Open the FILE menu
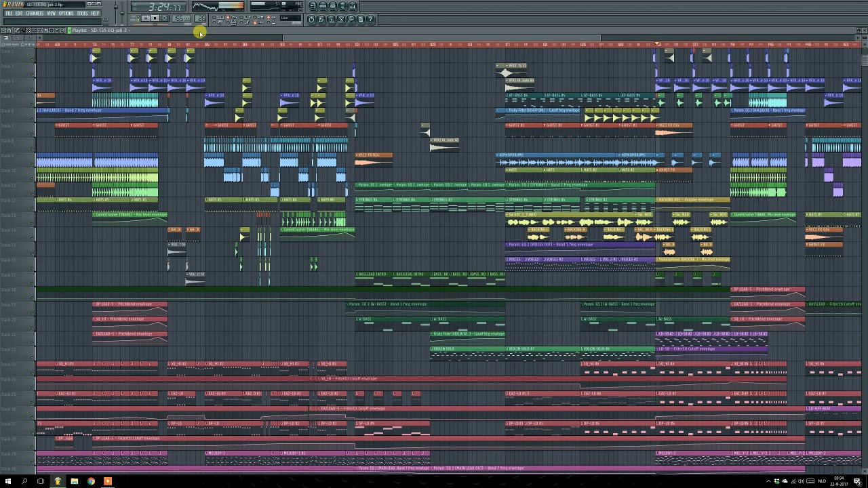Screen dimensions: 868x488 (x=9, y=13)
